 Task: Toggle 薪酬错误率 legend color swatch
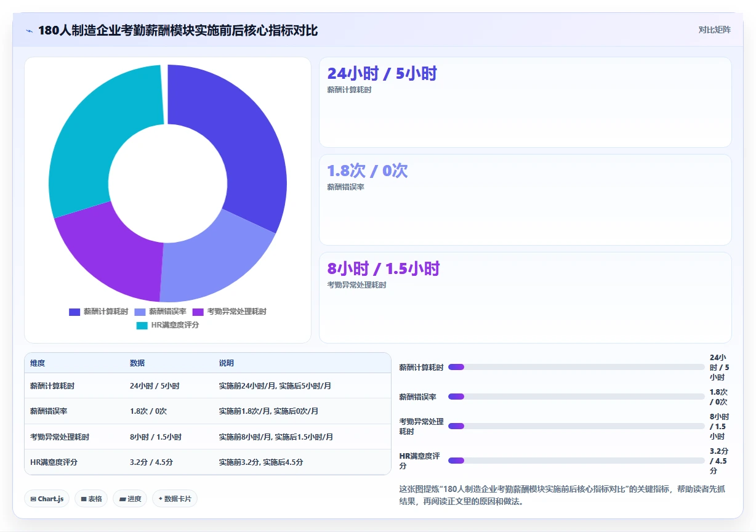click(140, 312)
